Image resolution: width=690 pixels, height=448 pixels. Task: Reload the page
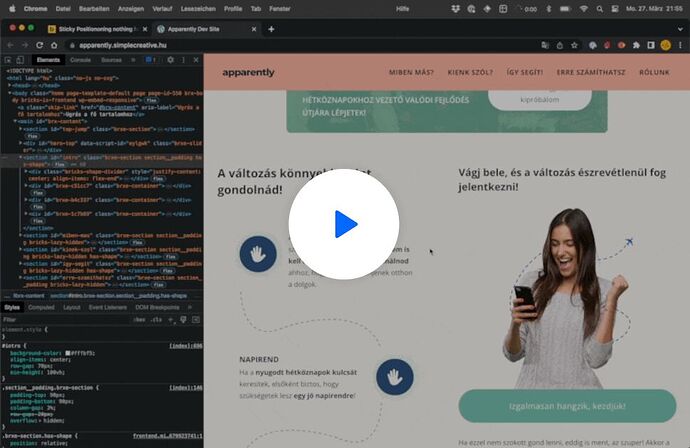tap(40, 45)
